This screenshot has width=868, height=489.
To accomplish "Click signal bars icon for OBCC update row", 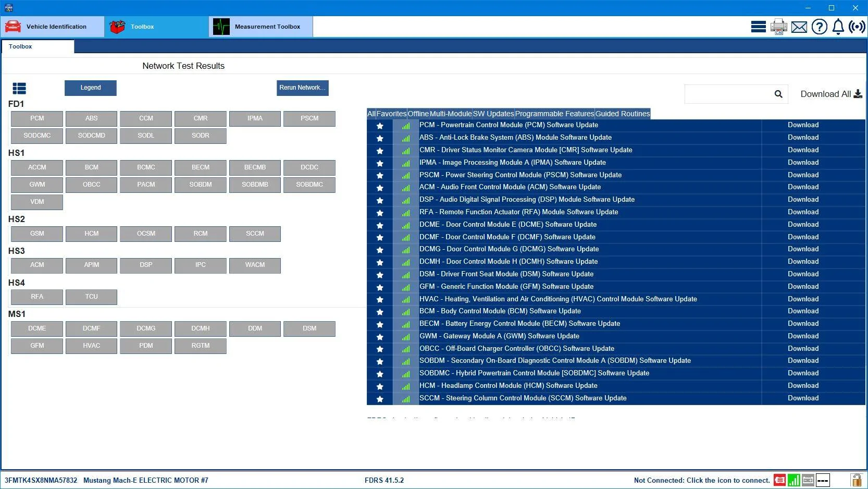I will click(406, 349).
